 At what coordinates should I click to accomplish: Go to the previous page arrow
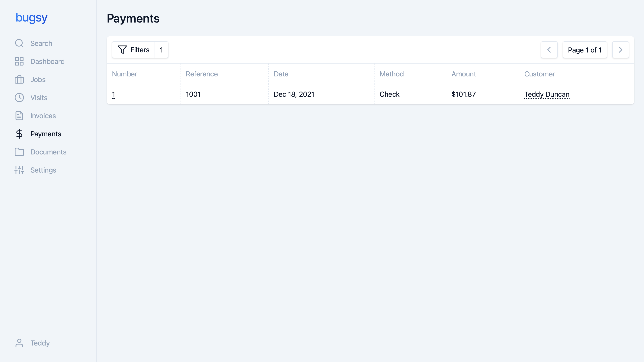(x=549, y=50)
